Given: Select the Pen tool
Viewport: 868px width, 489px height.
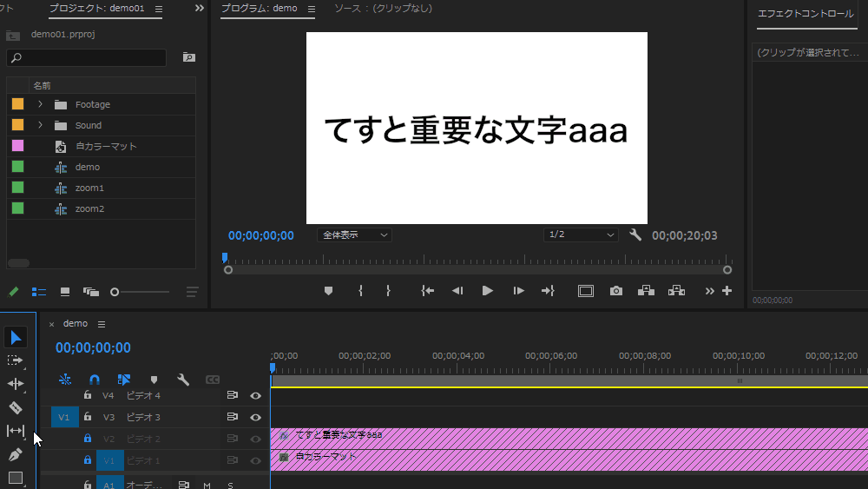Looking at the screenshot, I should tap(16, 454).
